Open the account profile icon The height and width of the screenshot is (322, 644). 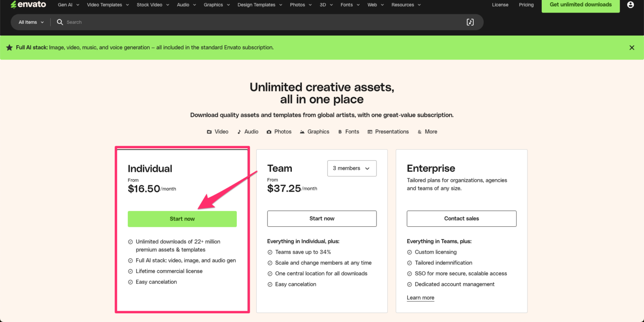coord(631,5)
